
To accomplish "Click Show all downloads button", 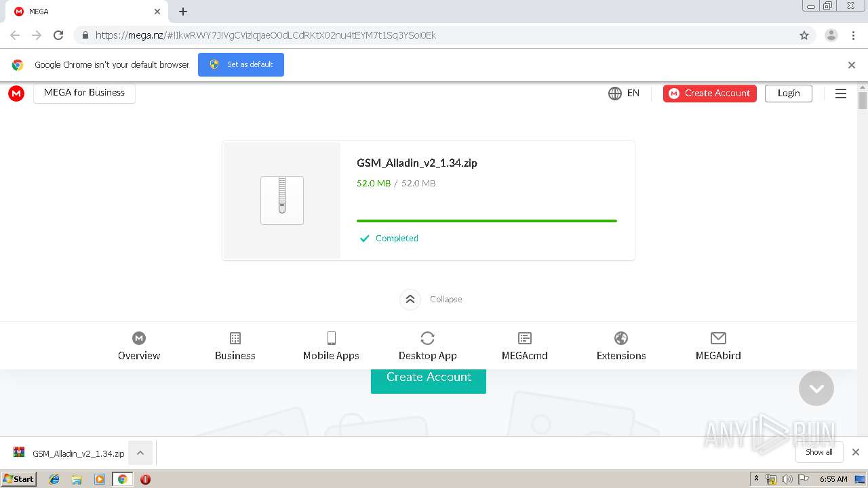I will (819, 452).
